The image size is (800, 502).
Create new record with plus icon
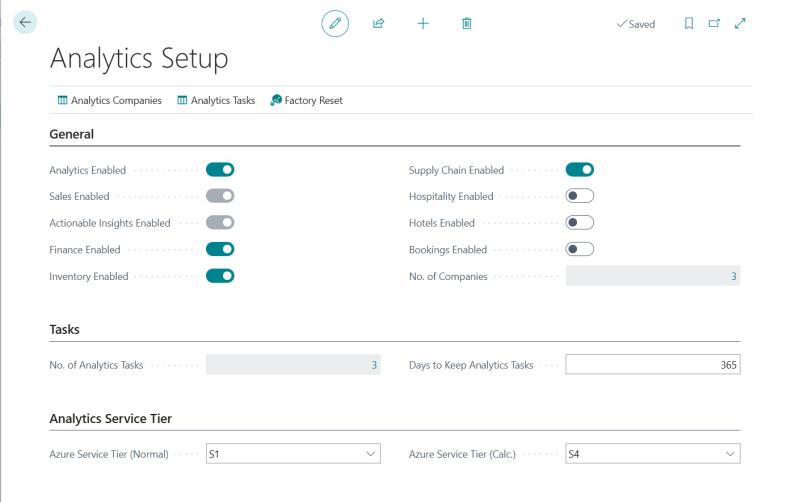coord(423,23)
